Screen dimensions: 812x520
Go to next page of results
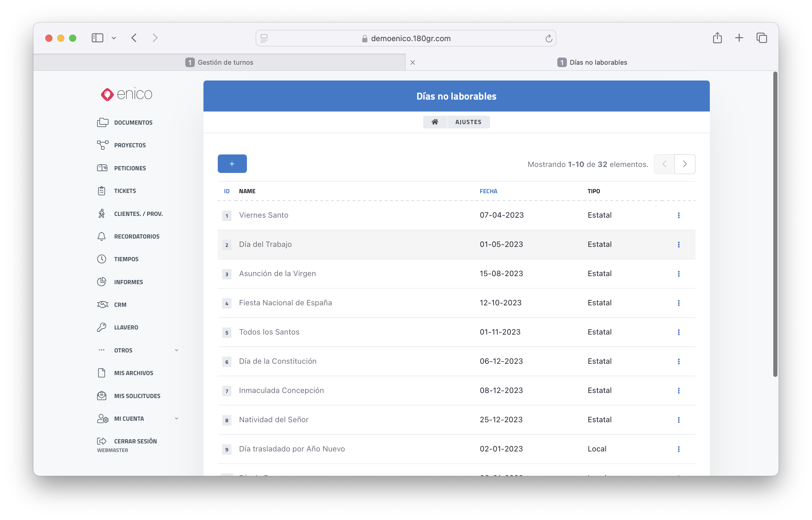(x=685, y=164)
